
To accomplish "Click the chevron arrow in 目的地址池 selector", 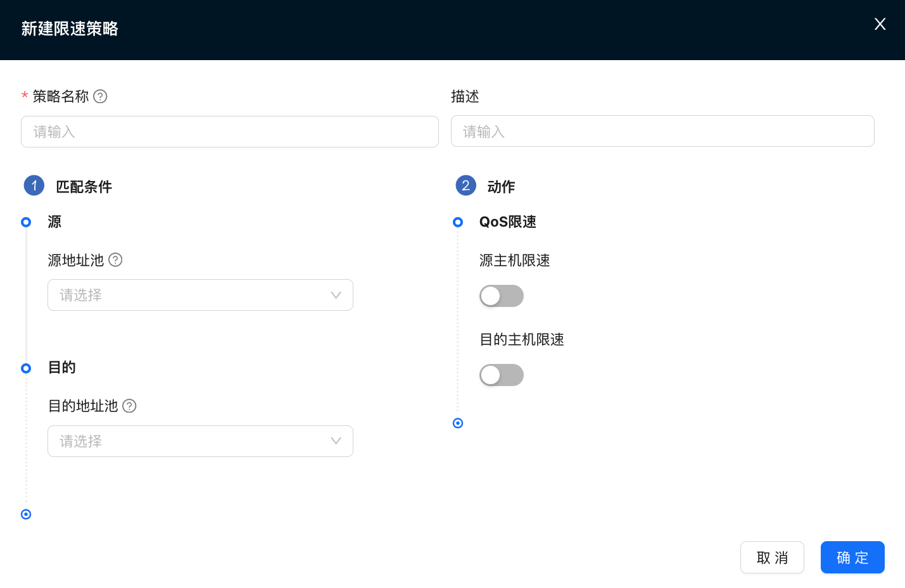I will (x=336, y=441).
